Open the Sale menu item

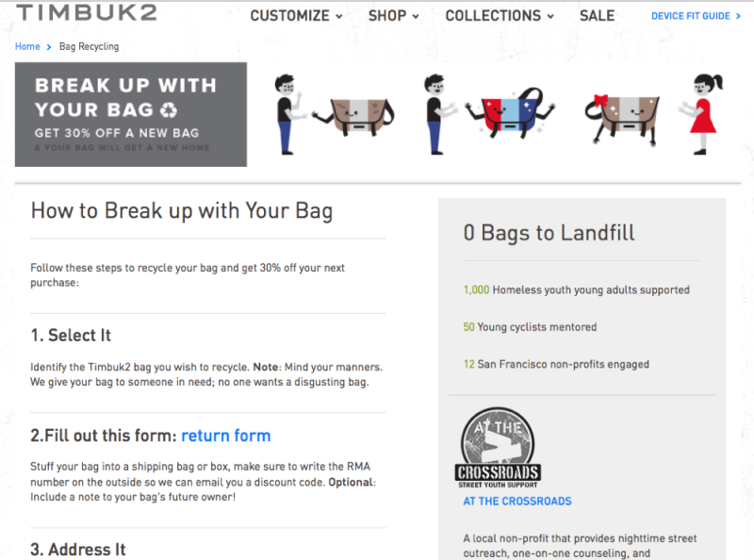coord(597,16)
